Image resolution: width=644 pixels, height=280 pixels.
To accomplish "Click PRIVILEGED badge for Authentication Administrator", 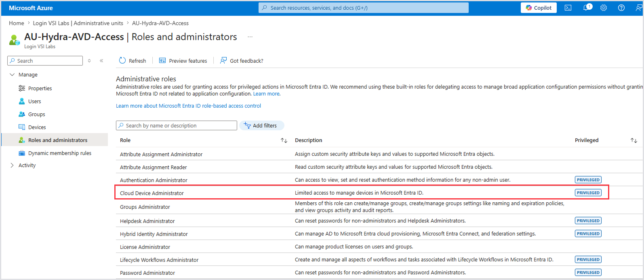I will click(588, 180).
